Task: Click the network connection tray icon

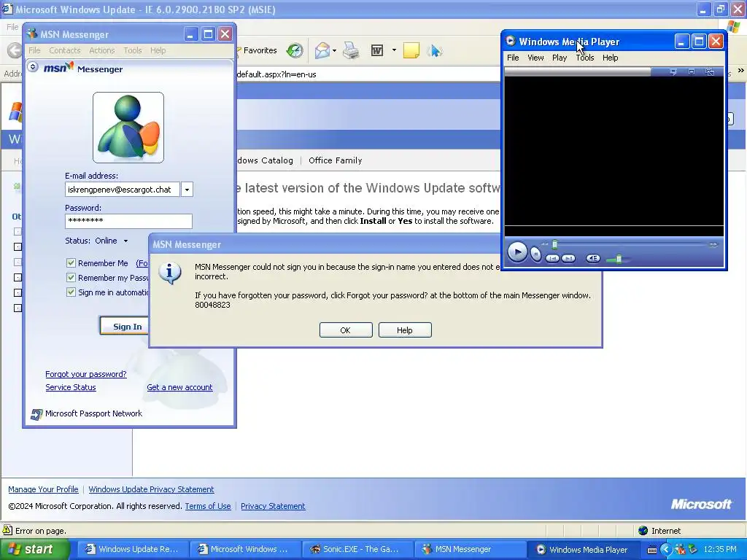Action: point(693,550)
